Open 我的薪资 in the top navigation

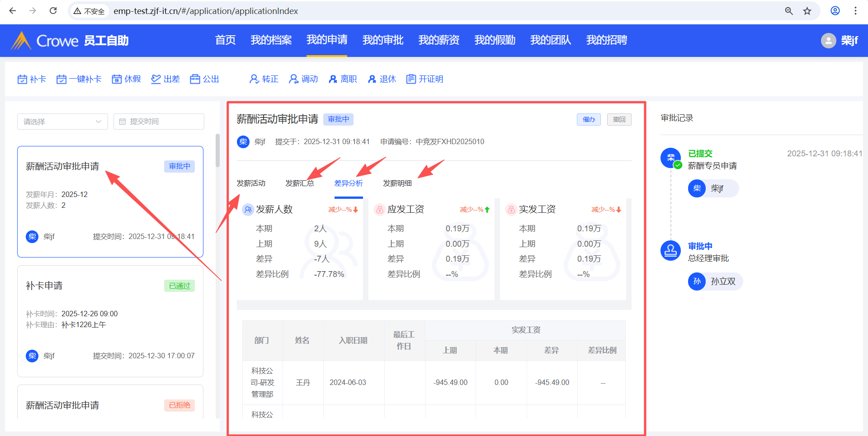[x=439, y=40]
